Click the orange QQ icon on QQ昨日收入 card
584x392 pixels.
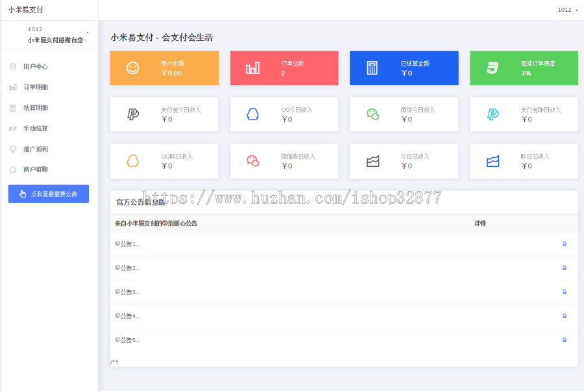coord(132,160)
